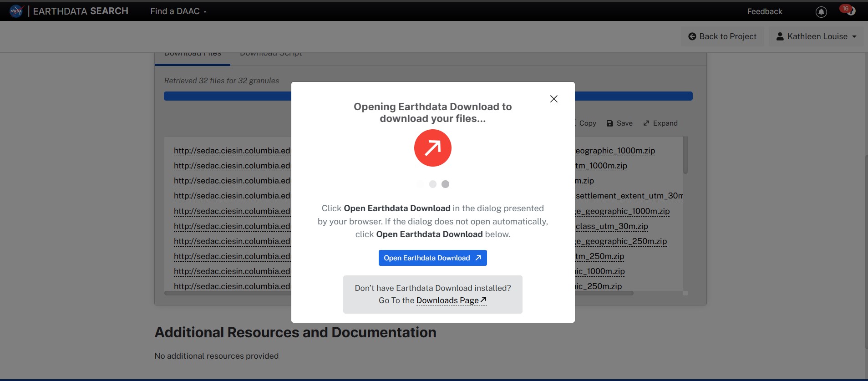The height and width of the screenshot is (381, 868).
Task: Click the external arrow icon next to Downloads Page
Action: tap(483, 300)
